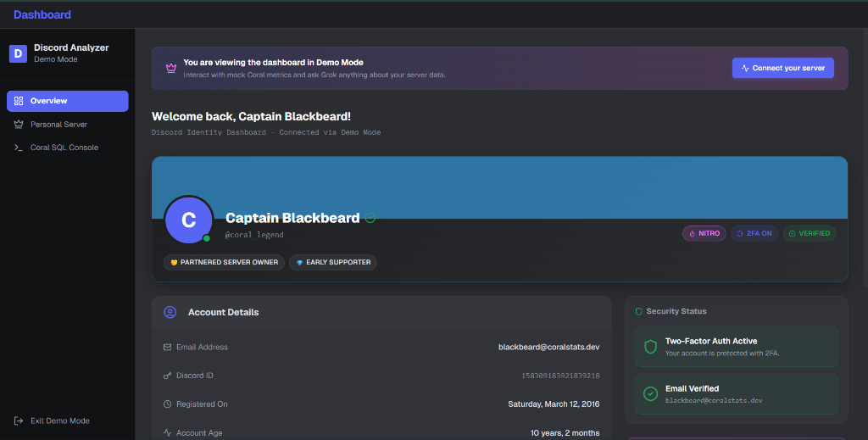This screenshot has width=868, height=440.
Task: Click the Email Address label
Action: (202, 347)
